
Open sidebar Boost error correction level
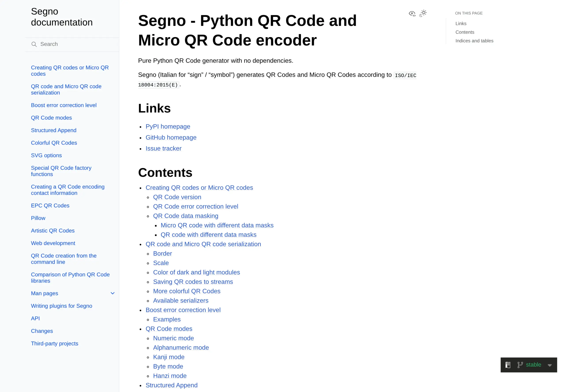pos(64,105)
